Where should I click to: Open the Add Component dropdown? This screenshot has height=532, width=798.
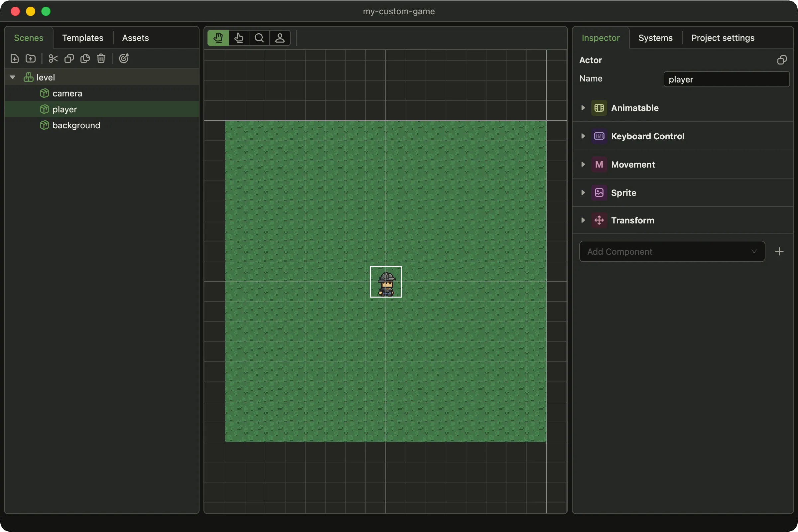click(672, 251)
